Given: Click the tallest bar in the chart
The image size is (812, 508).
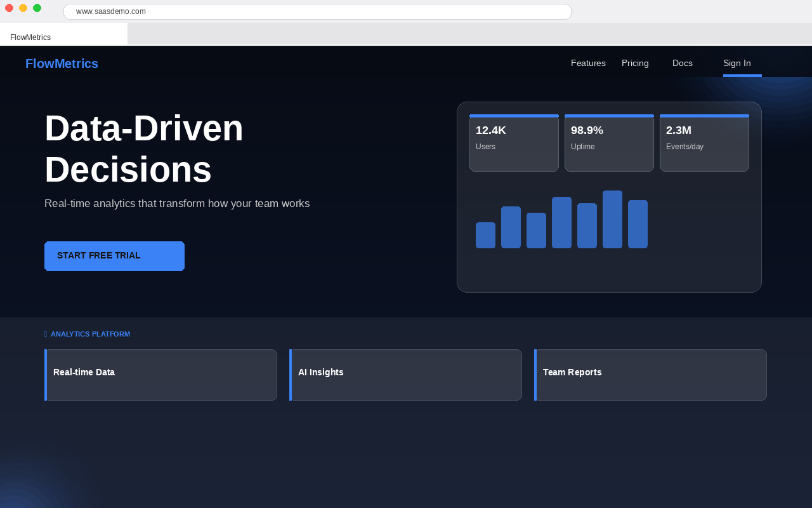Looking at the screenshot, I should (612, 219).
